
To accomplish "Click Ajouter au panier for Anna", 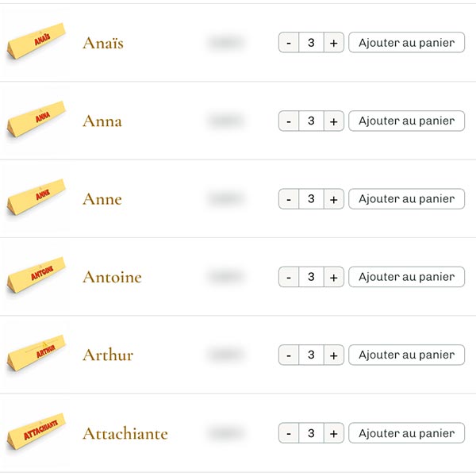I will [406, 121].
